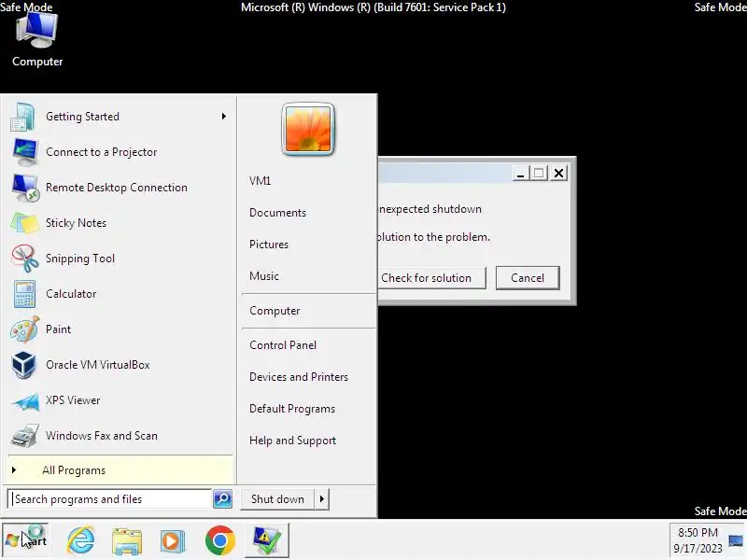Minimize the shutdown problem dialog

[x=521, y=174]
